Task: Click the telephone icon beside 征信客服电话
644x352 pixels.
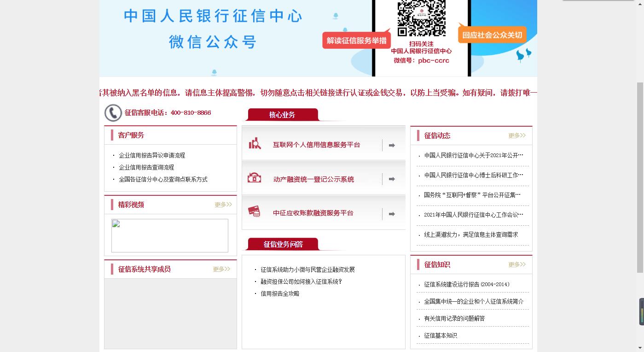Action: point(113,113)
